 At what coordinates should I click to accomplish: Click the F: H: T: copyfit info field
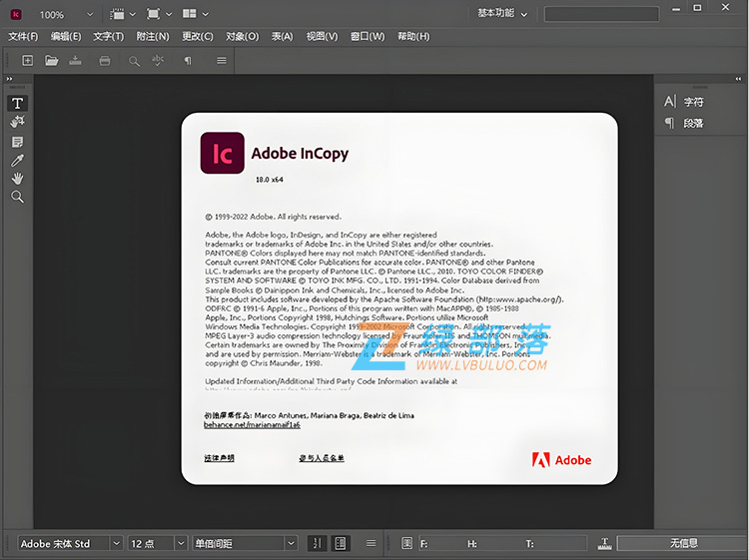pos(502,543)
